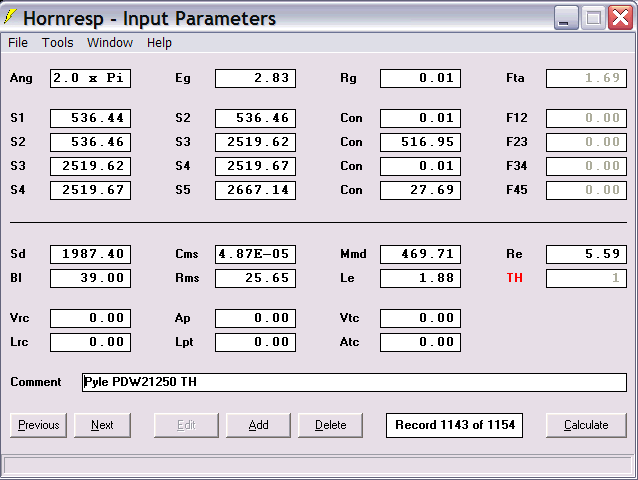Click the Record 1143 of 1154 indicator

click(x=454, y=425)
